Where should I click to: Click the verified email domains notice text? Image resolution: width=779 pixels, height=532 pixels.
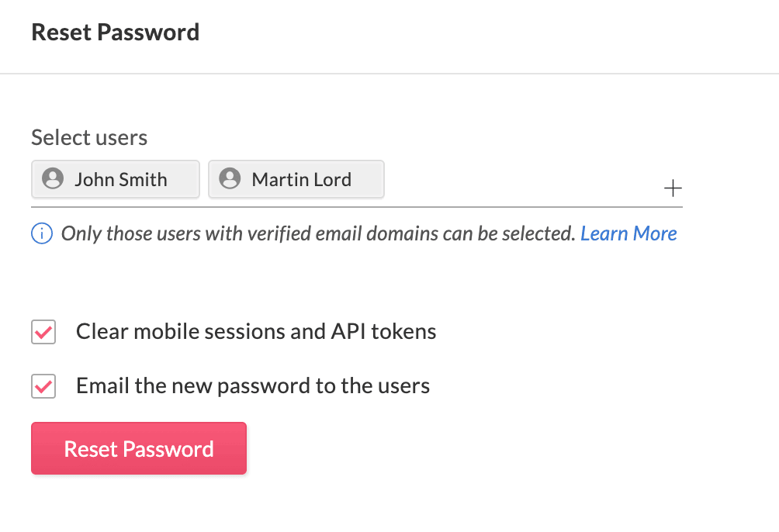tap(318, 233)
